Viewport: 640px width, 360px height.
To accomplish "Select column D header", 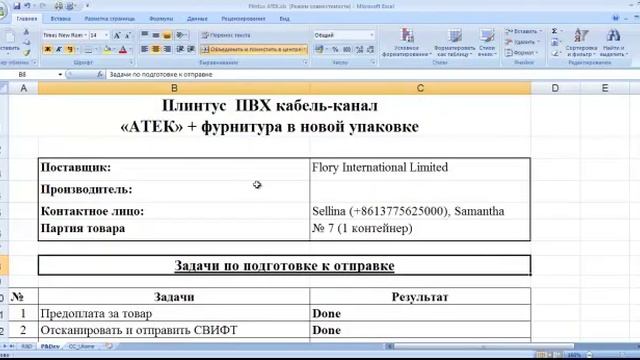I will click(555, 88).
